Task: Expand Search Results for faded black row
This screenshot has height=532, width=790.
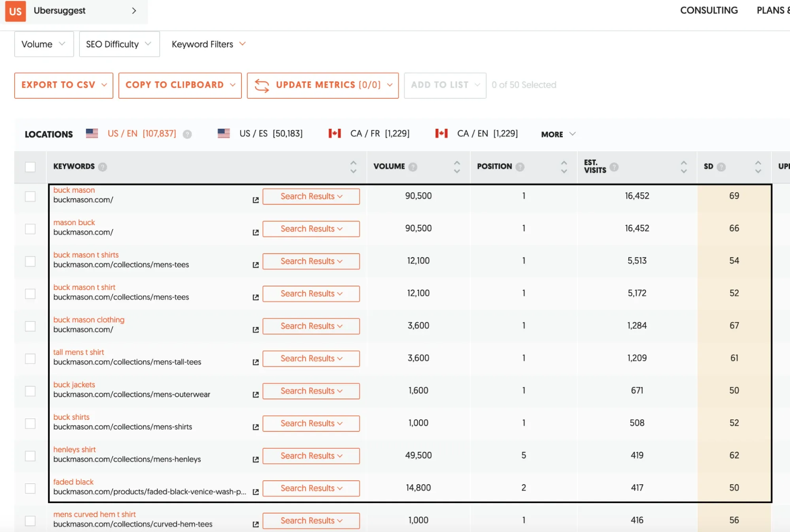Action: (x=311, y=488)
